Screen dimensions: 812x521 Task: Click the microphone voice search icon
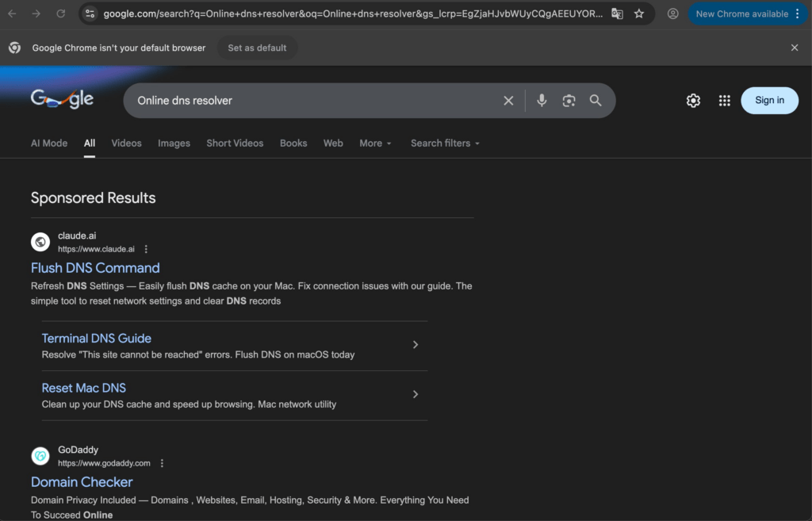coord(542,101)
